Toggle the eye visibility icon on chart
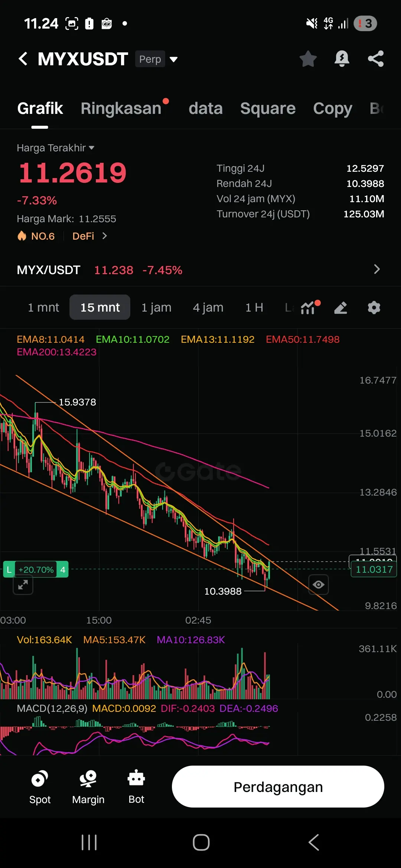The width and height of the screenshot is (401, 868). [319, 585]
